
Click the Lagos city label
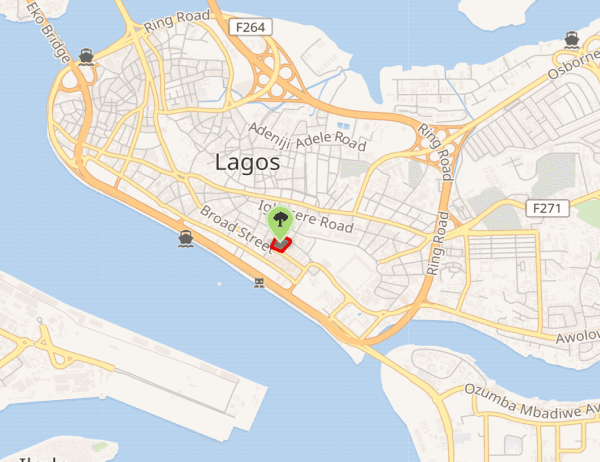(248, 162)
